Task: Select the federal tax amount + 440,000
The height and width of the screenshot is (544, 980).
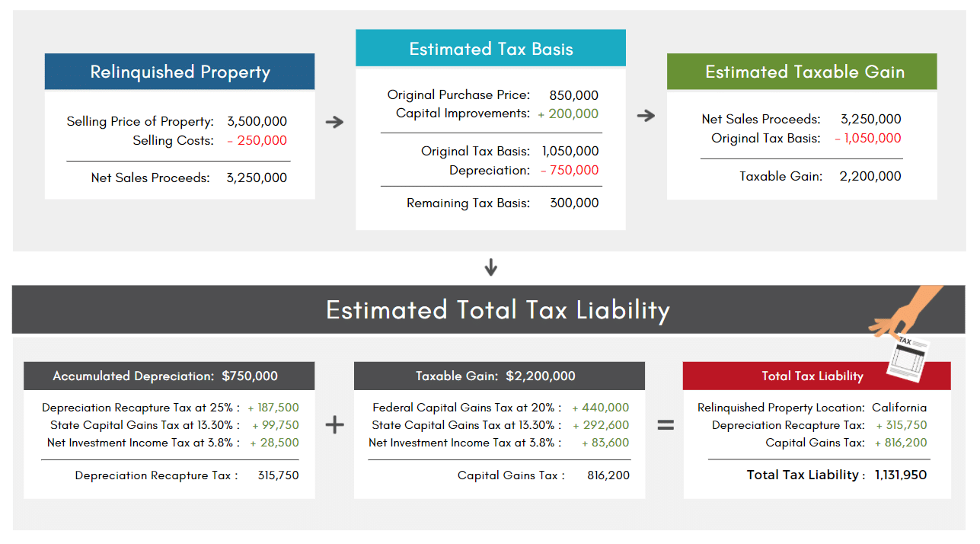Action: click(601, 408)
